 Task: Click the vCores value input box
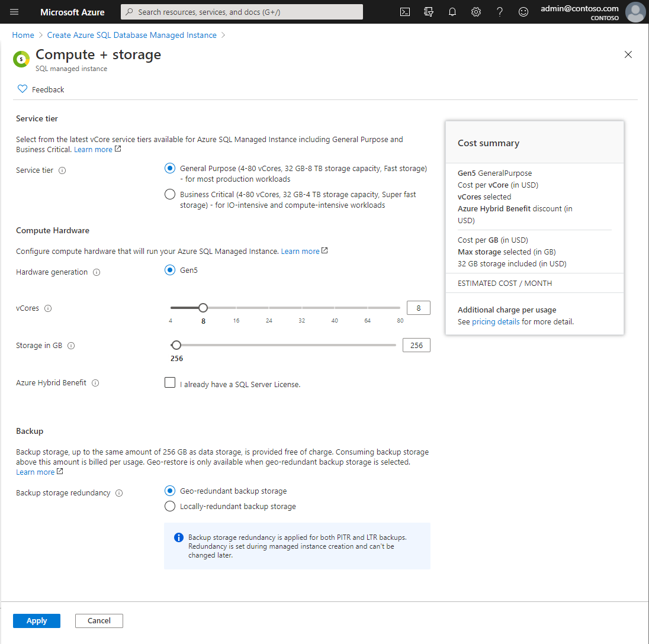pos(418,307)
